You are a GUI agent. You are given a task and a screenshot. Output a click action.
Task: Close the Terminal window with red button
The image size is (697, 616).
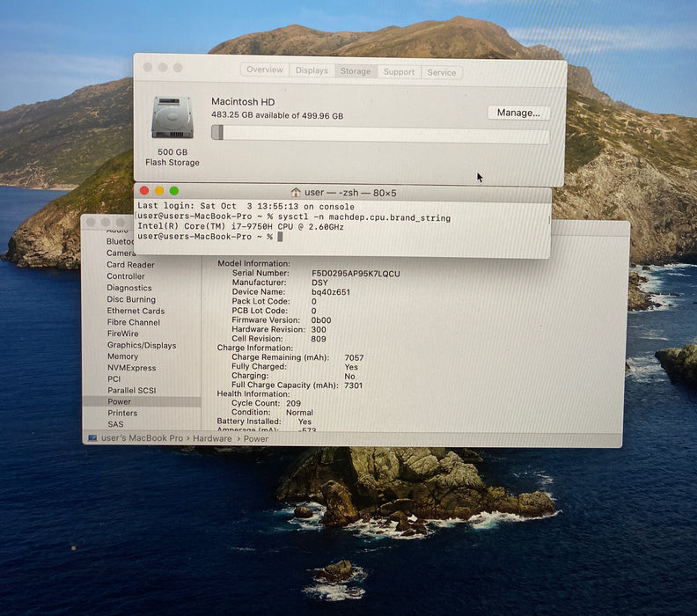[x=144, y=191]
